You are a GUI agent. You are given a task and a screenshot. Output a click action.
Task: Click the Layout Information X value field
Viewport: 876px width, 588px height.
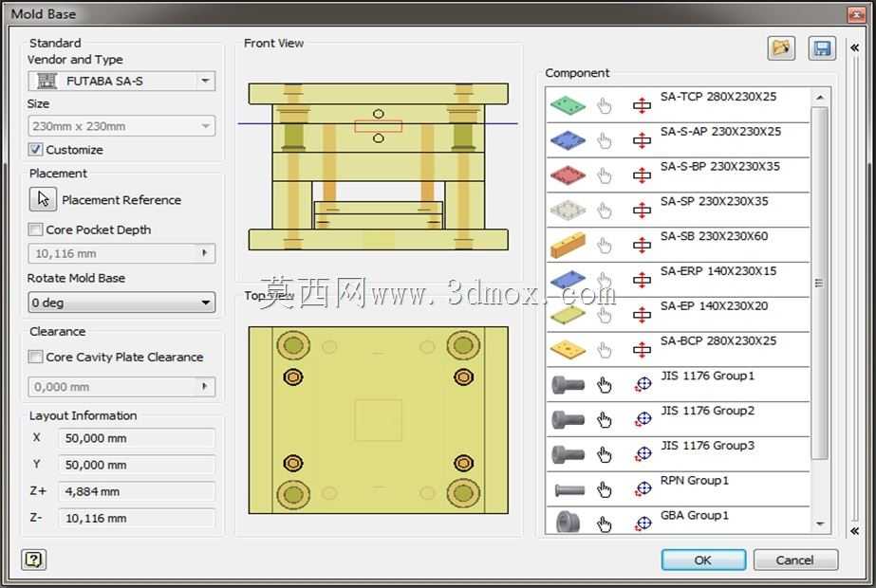point(137,438)
